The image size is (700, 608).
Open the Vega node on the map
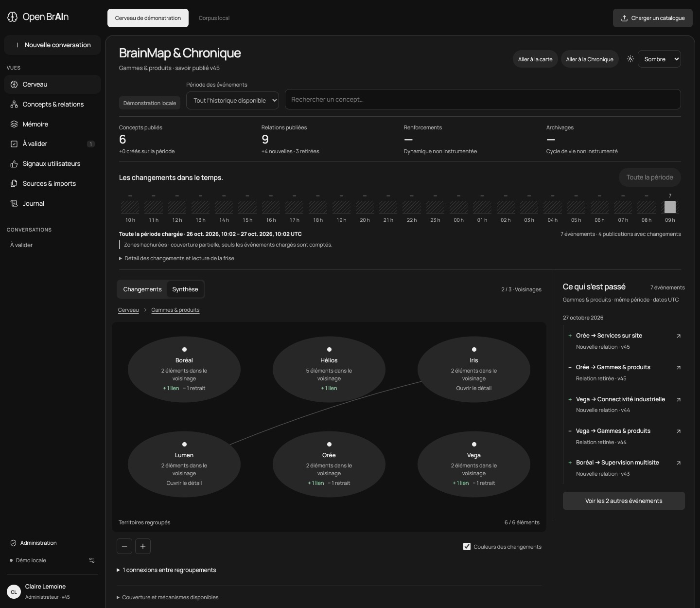(x=474, y=464)
